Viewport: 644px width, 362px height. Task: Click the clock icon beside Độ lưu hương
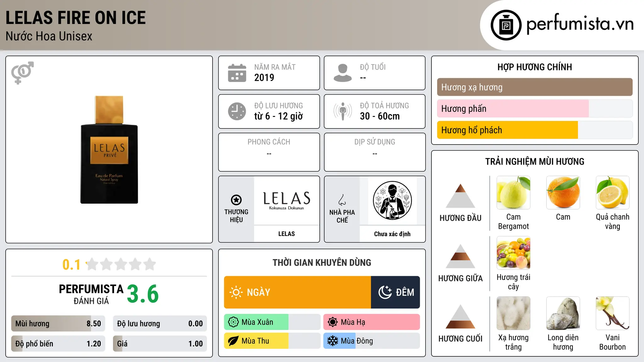pos(237,111)
